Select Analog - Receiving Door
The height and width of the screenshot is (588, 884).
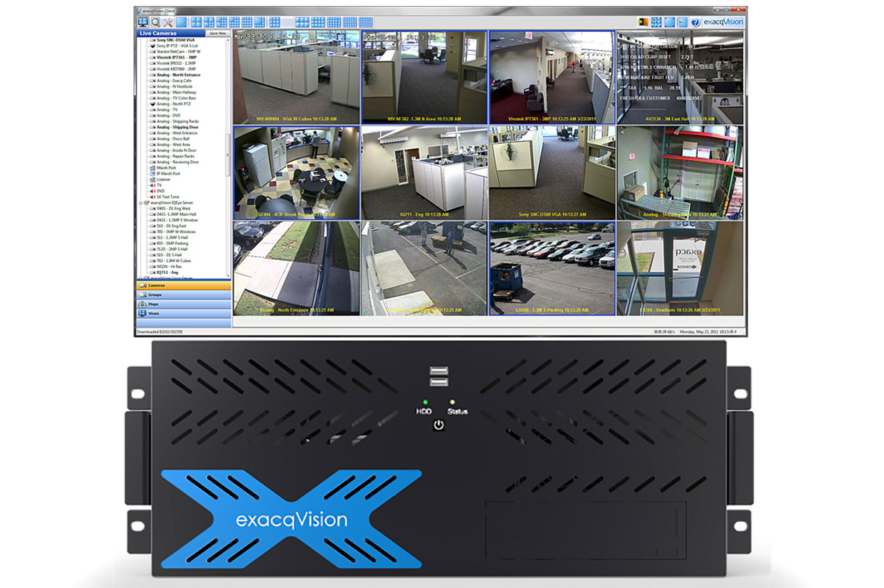click(178, 162)
